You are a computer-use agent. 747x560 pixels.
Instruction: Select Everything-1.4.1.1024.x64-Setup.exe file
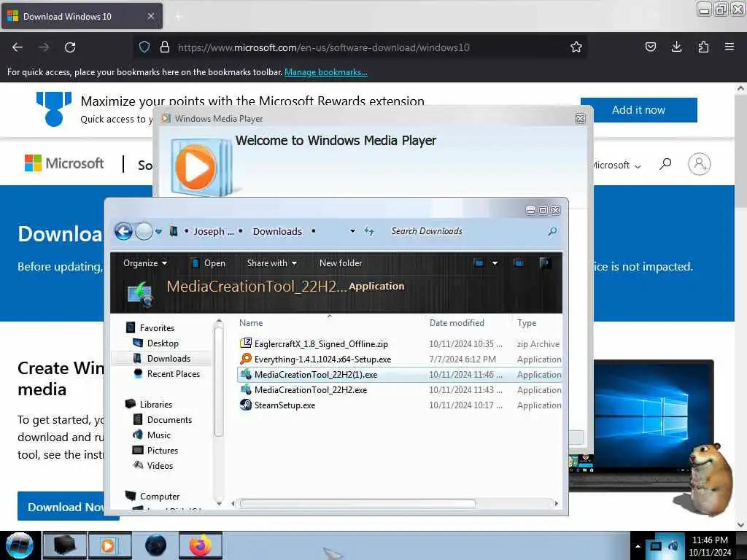[x=400, y=359]
